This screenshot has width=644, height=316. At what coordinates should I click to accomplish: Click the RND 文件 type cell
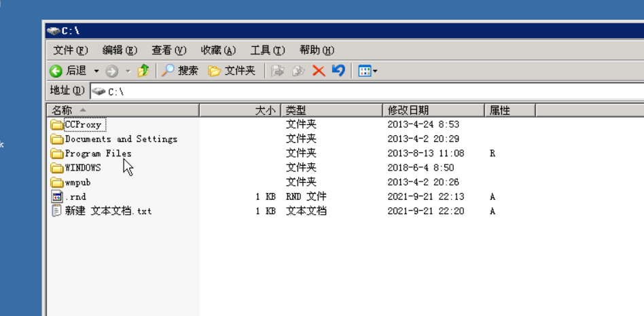click(x=306, y=196)
